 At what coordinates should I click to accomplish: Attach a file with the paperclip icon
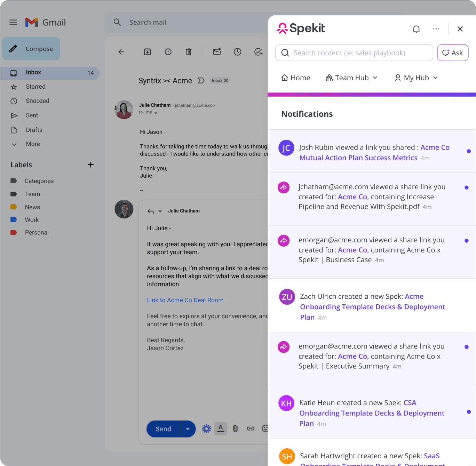coord(236,429)
